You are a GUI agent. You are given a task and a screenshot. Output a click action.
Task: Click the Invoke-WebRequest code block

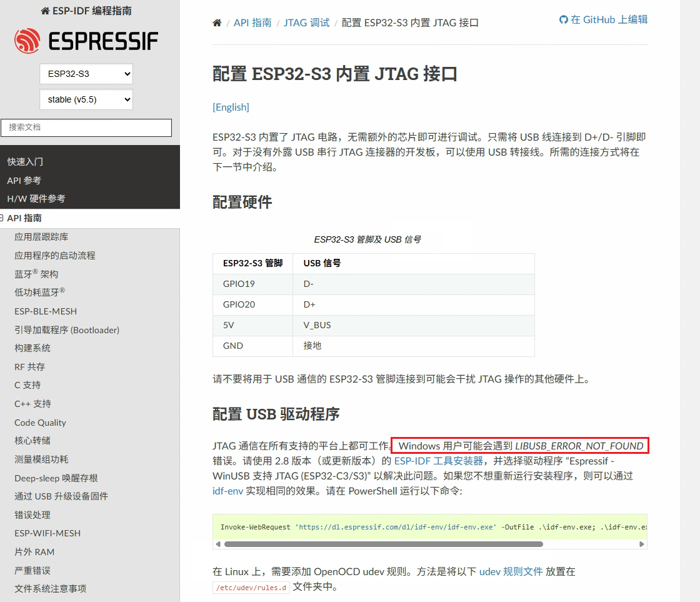point(430,527)
